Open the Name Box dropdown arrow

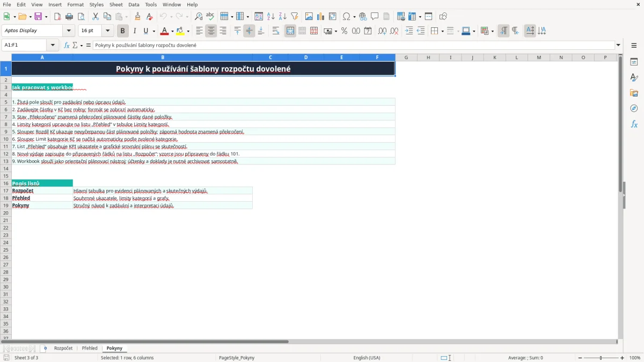click(x=53, y=45)
